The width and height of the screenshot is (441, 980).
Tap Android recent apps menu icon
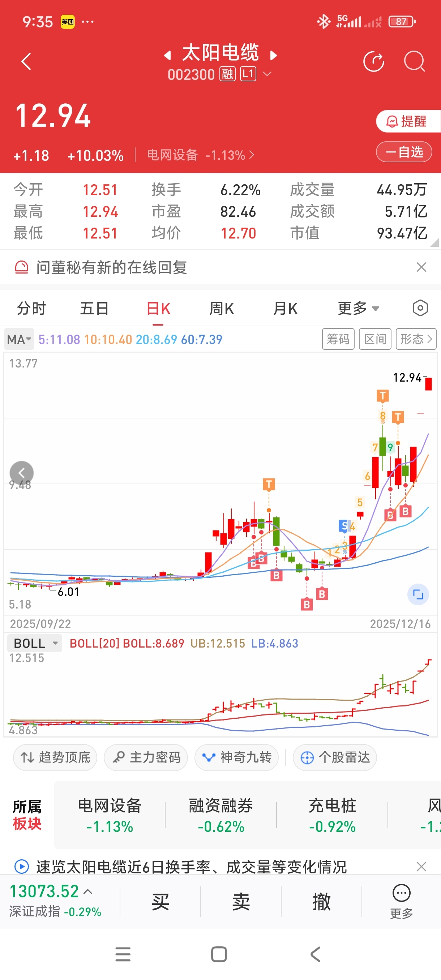click(123, 954)
